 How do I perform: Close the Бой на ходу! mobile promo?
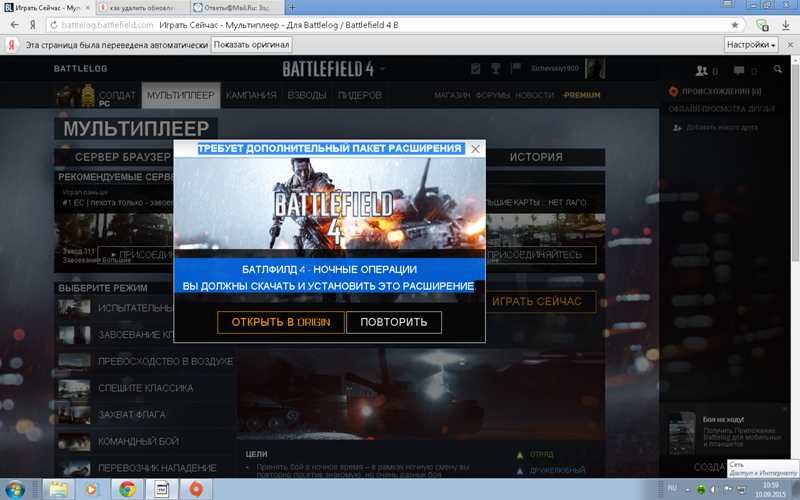tap(785, 409)
